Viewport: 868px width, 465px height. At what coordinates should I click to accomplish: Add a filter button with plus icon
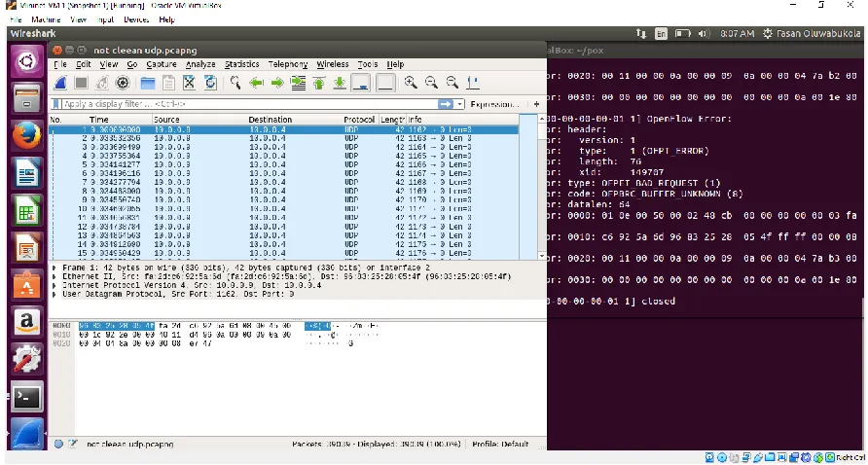536,104
